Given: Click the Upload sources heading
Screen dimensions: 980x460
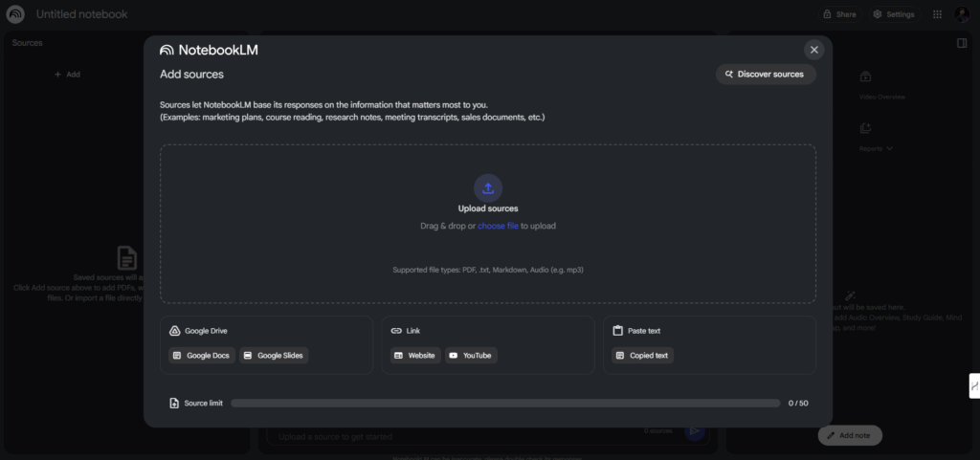Looking at the screenshot, I should click(x=488, y=208).
